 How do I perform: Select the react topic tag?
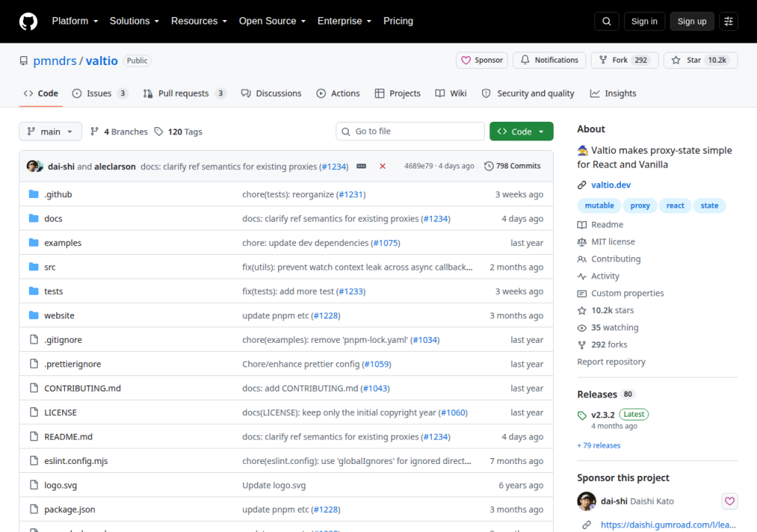675,205
